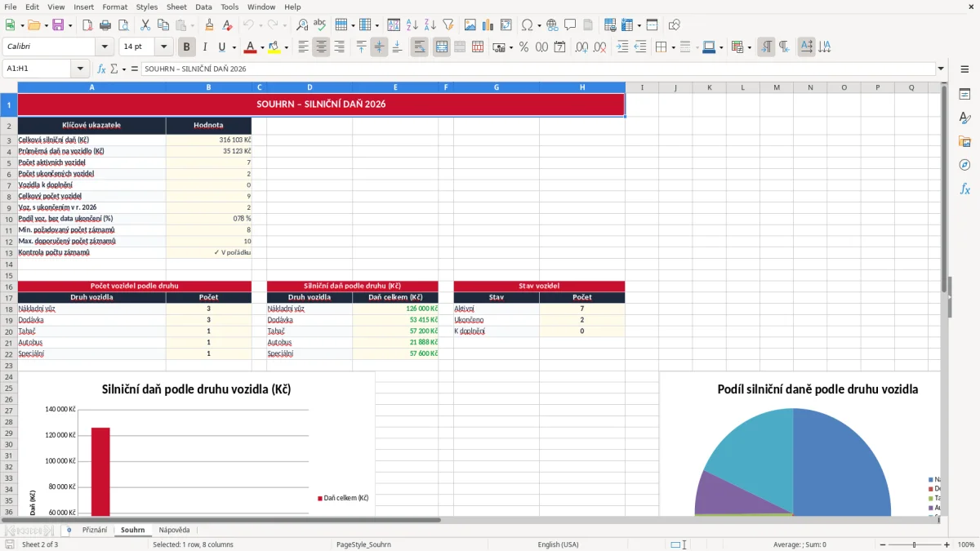The height and width of the screenshot is (551, 980).
Task: Expand the font name Calibri dropdown
Action: [104, 47]
